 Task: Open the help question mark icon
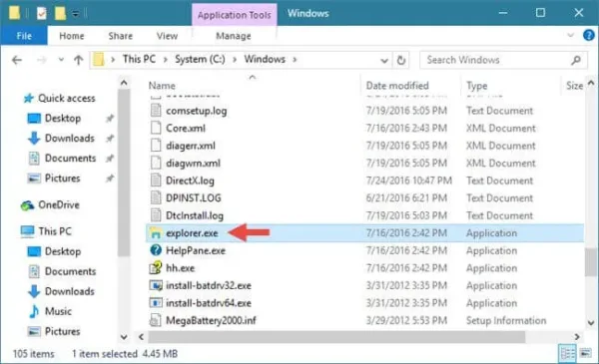click(589, 36)
